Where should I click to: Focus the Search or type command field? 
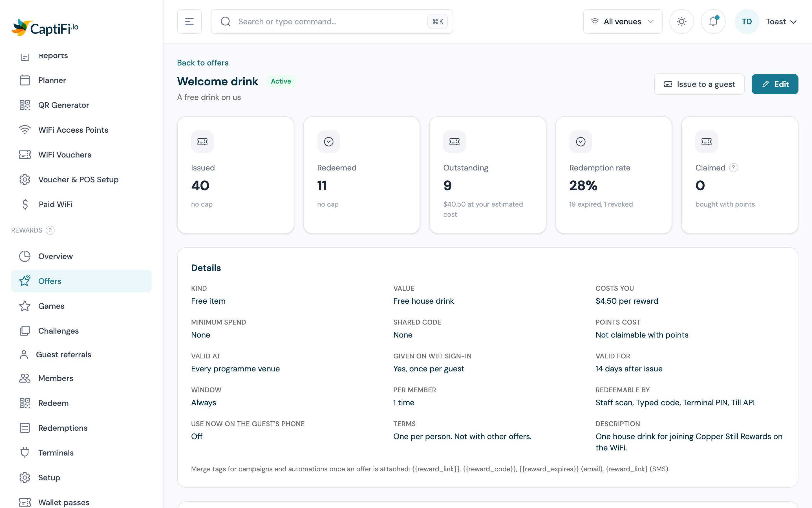pos(332,21)
